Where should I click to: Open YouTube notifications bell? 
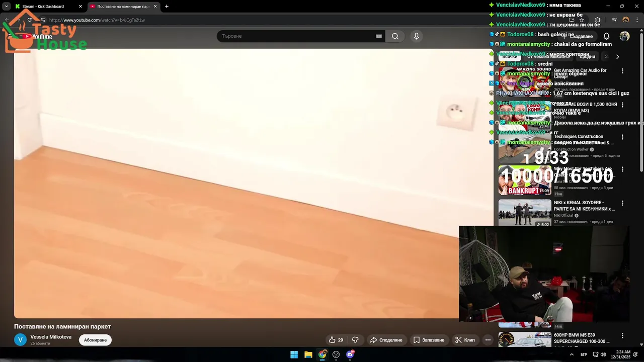click(x=606, y=36)
